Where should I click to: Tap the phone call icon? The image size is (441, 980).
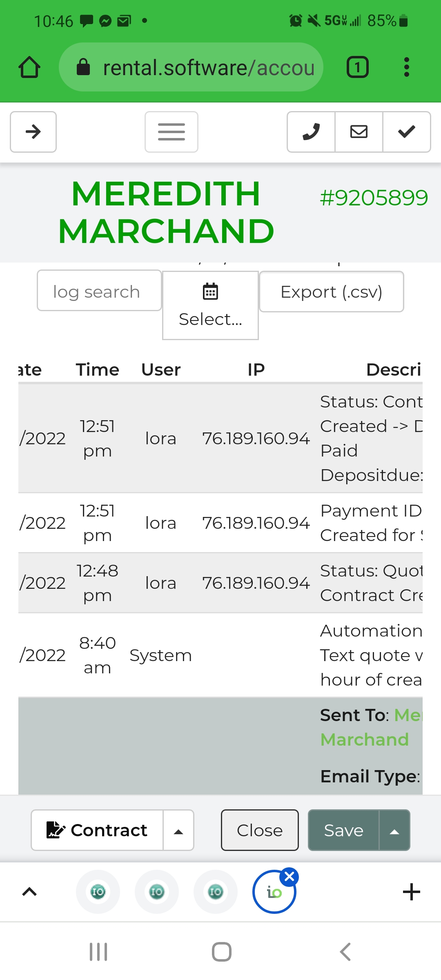pos(311,132)
